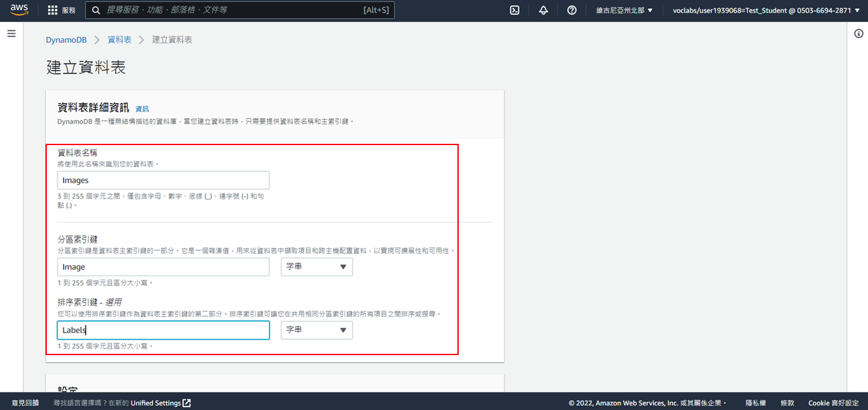Go to DynamoDB breadcrumb link
The image size is (868, 410).
pos(66,40)
